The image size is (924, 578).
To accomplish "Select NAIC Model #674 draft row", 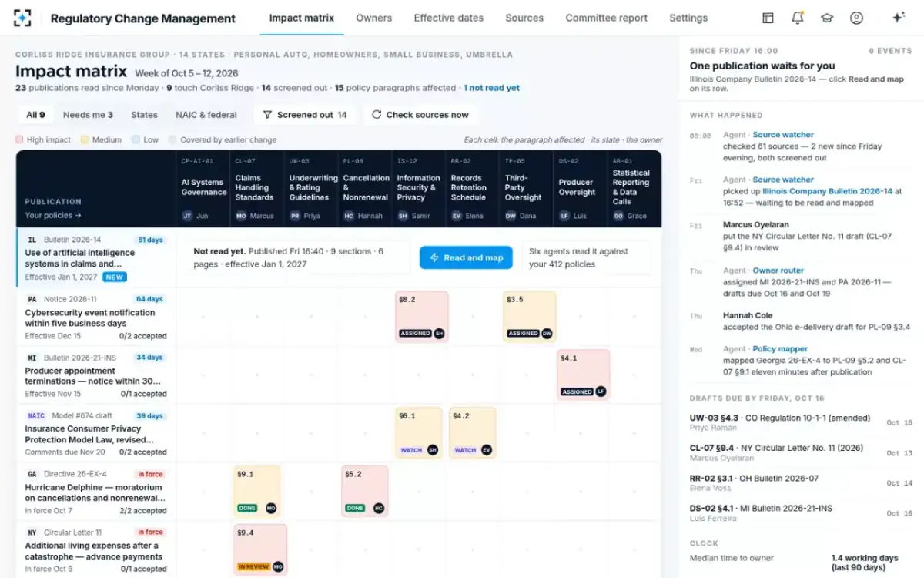I will click(96, 434).
